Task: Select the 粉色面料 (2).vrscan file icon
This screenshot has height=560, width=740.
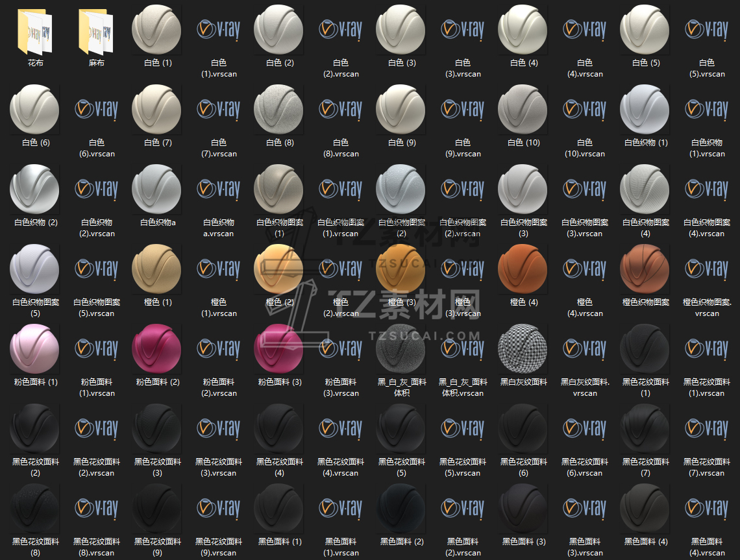Action: (x=219, y=348)
